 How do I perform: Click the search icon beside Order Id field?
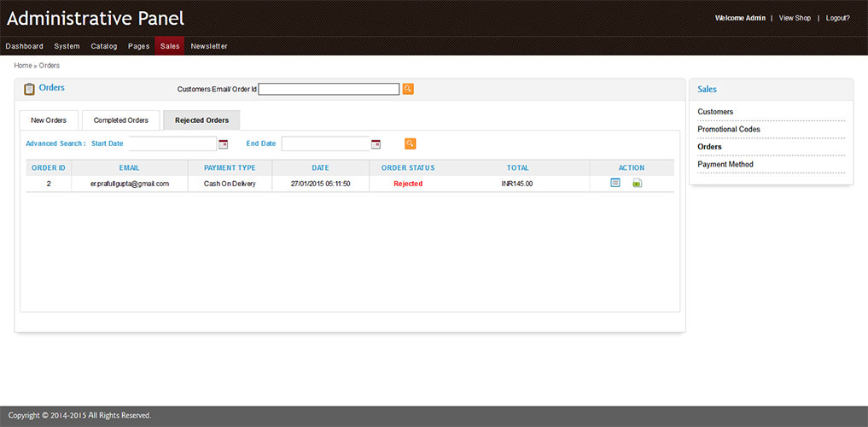click(x=408, y=89)
